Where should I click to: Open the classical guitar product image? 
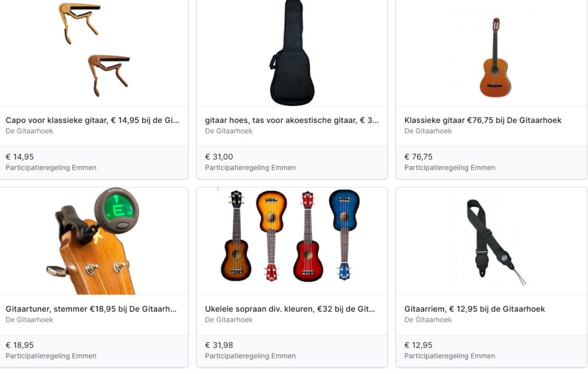(x=495, y=58)
